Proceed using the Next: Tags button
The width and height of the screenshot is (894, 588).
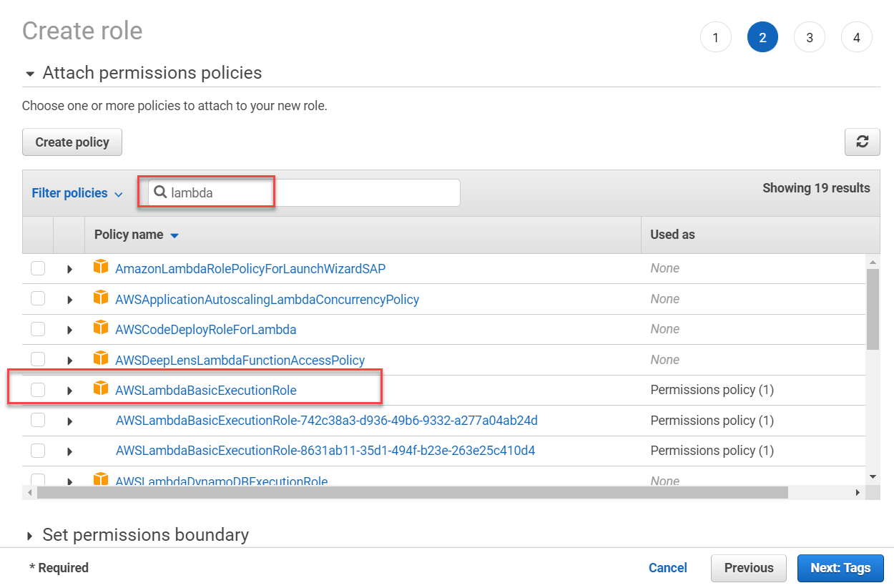840,567
